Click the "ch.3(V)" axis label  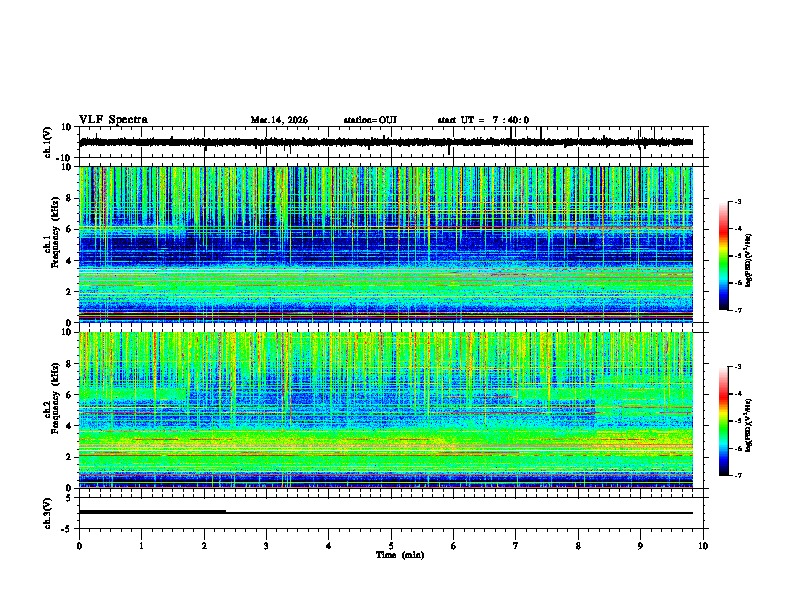click(48, 514)
